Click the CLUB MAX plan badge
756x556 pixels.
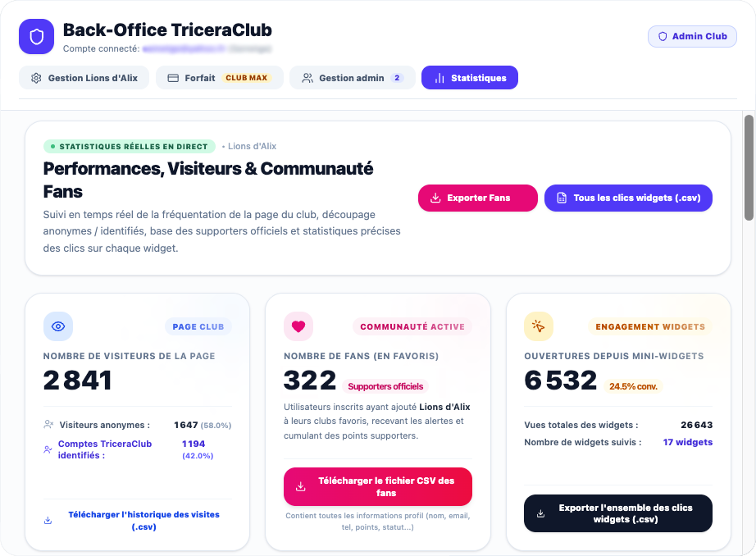[246, 78]
